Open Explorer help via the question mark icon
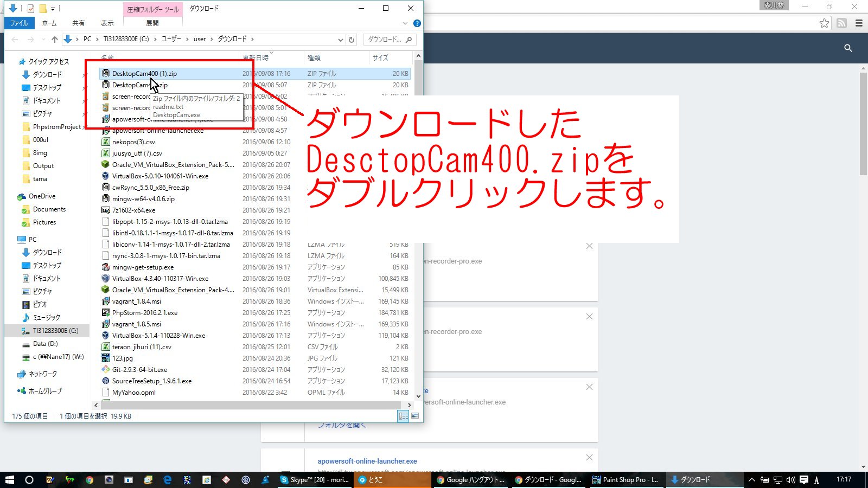 point(417,23)
